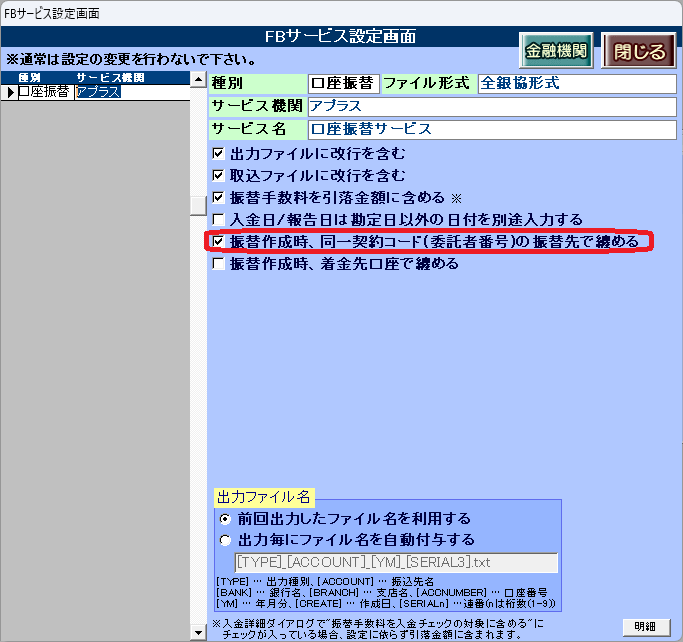The image size is (683, 642).
Task: Select 前回出力したファイル名を利用する radio option
Action: pyautogui.click(x=224, y=519)
